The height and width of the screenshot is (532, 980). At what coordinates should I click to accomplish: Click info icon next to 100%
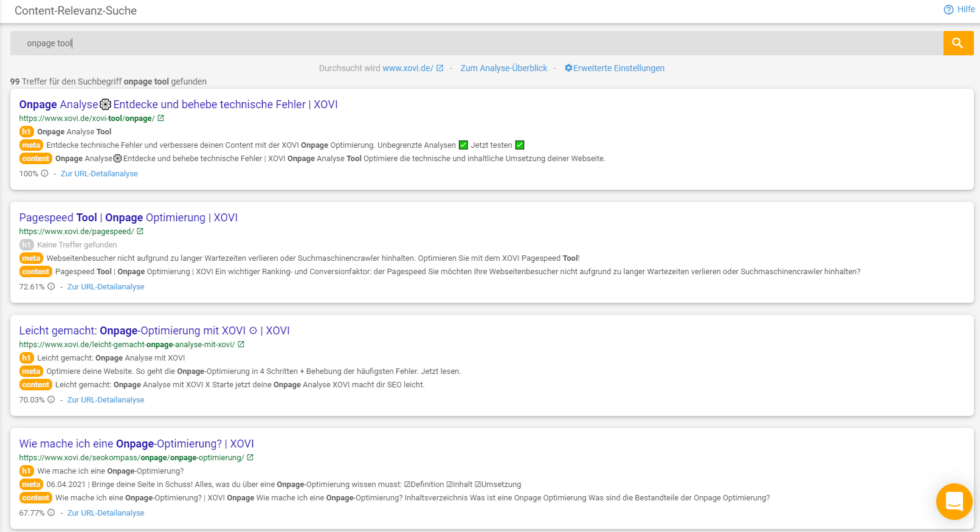coord(44,173)
